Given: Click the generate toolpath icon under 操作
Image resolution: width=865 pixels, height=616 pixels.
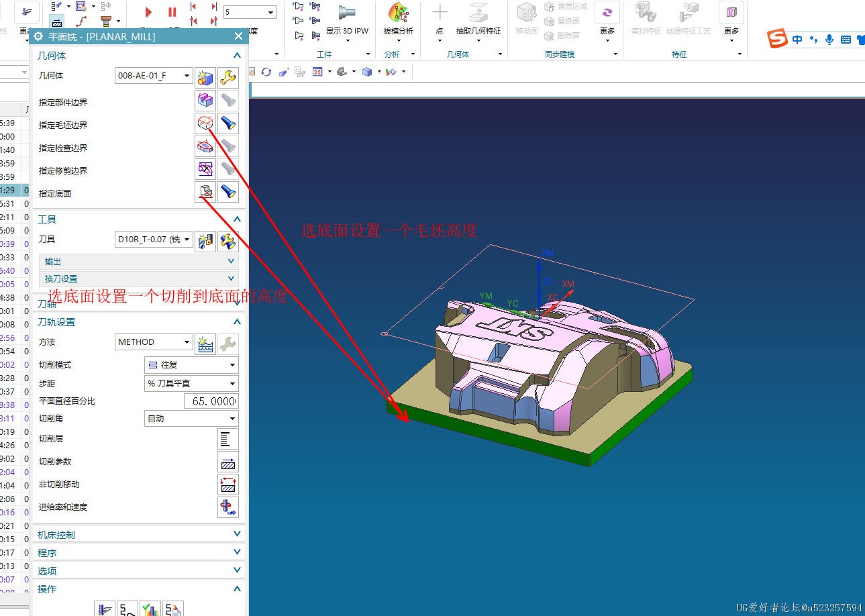Looking at the screenshot, I should (x=105, y=609).
